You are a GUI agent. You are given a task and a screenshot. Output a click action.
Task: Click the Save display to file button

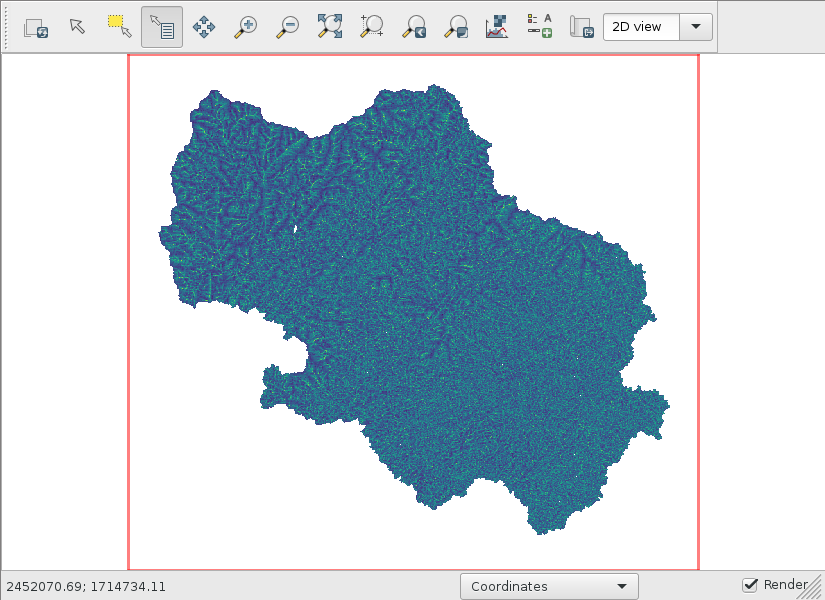coord(581,27)
